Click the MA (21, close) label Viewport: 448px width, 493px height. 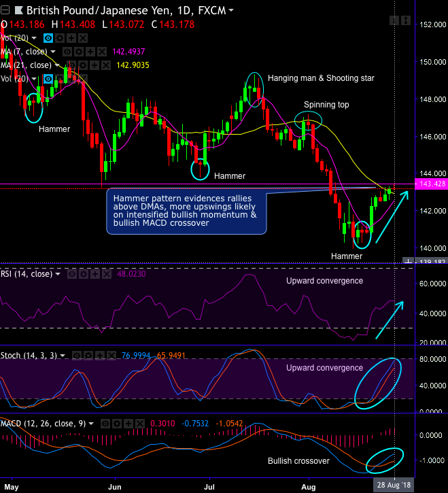click(x=26, y=65)
